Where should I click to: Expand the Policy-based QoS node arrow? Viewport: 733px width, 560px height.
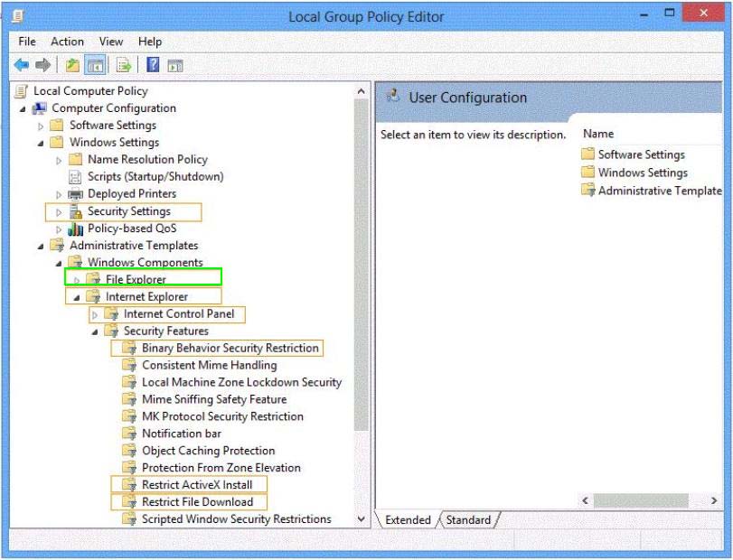(59, 229)
